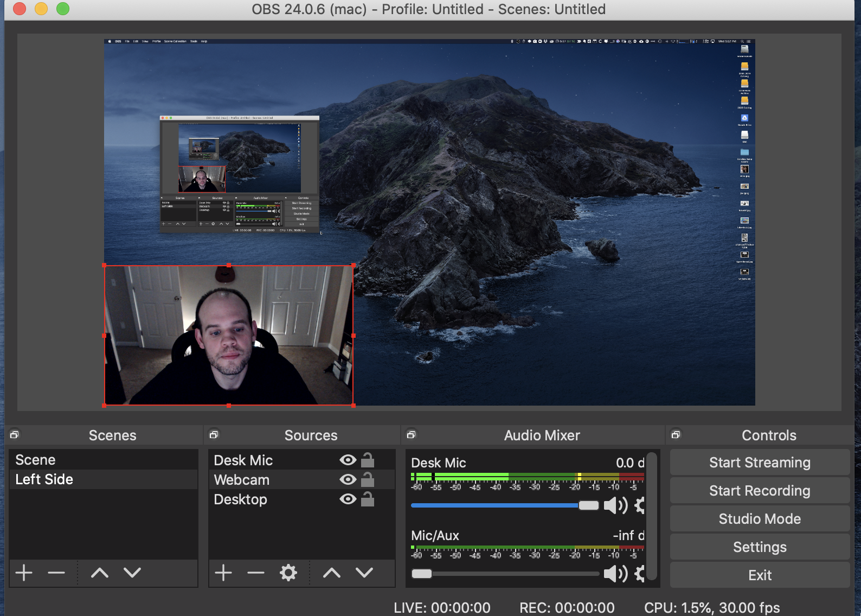The width and height of the screenshot is (861, 616).
Task: Select the Left Side scene
Action: pos(44,479)
